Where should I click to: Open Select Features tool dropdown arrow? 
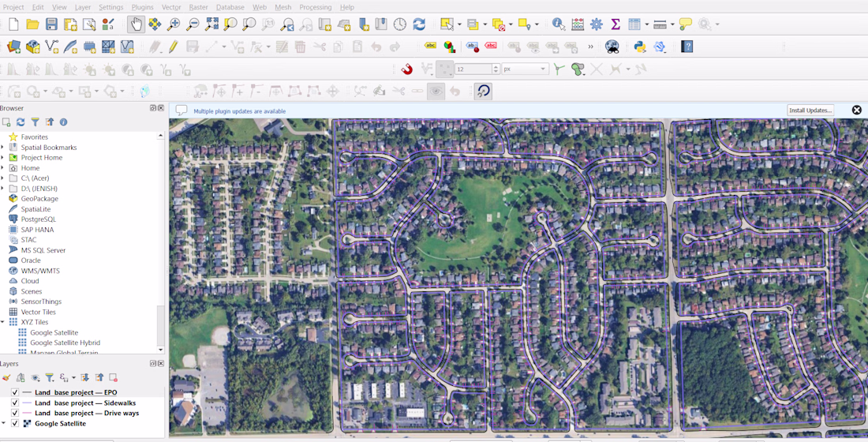pyautogui.click(x=459, y=24)
